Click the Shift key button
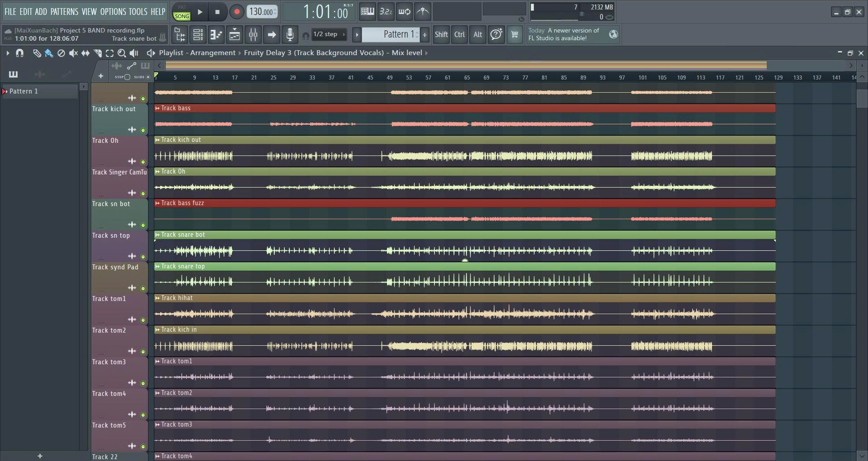This screenshot has width=868, height=461. click(x=441, y=34)
